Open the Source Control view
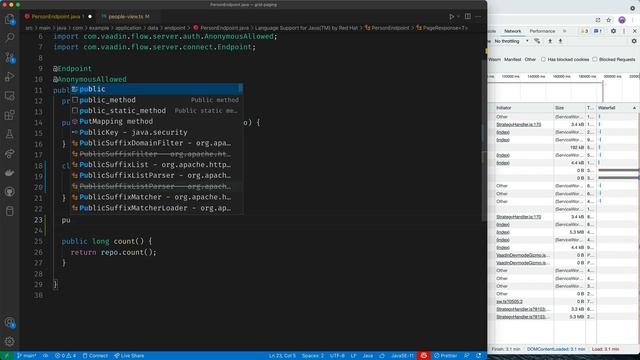 point(9,58)
